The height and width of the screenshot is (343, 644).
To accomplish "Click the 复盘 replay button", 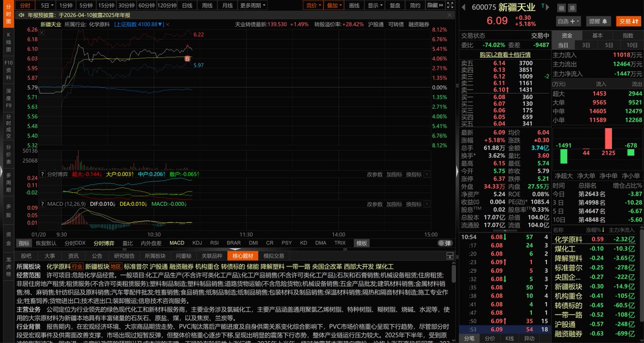I will point(395,5).
